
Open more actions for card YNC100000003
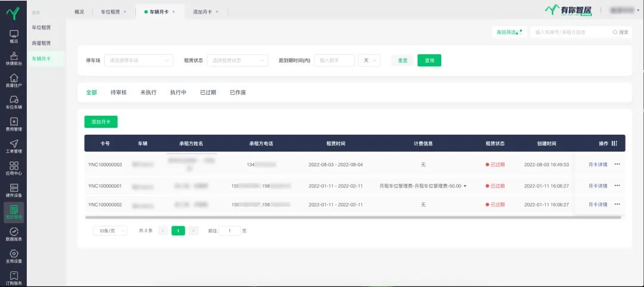617,164
